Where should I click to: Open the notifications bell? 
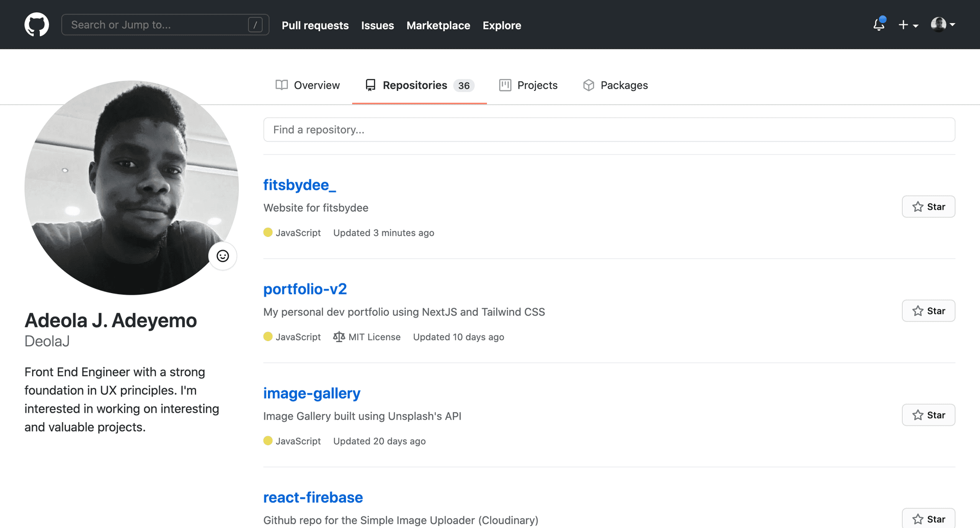(x=879, y=25)
